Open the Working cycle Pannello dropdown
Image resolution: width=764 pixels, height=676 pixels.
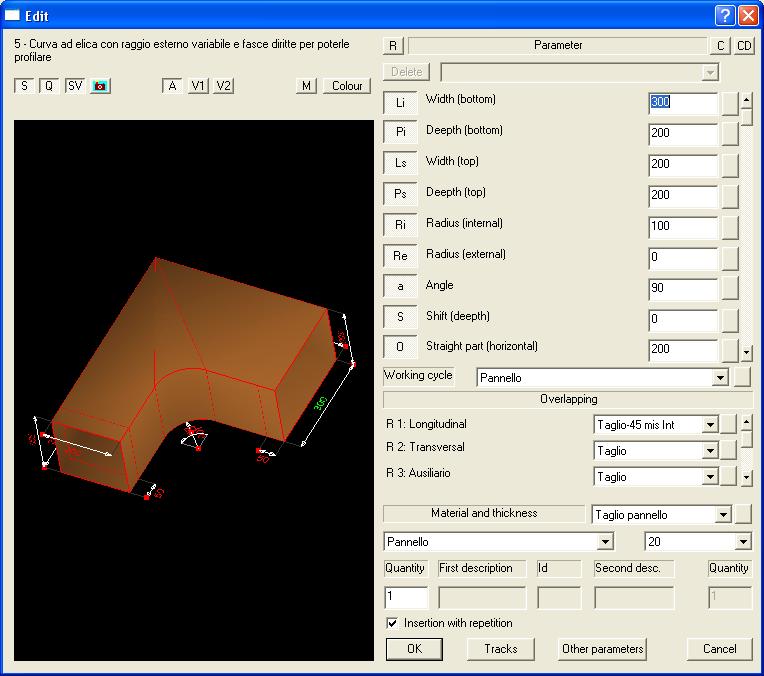coord(718,378)
